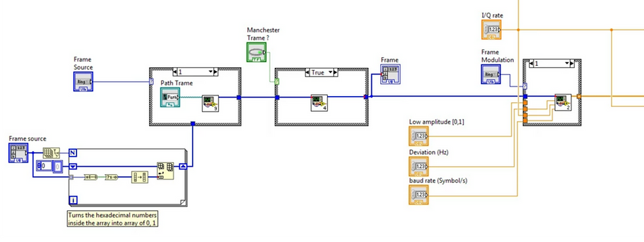Click the Array Size function node
The width and height of the screenshot is (644, 242).
tap(51, 153)
